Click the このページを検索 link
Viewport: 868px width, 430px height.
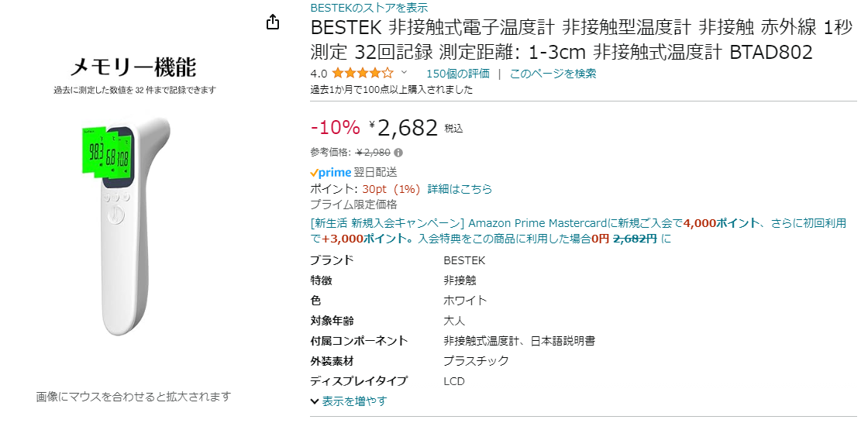coord(553,74)
